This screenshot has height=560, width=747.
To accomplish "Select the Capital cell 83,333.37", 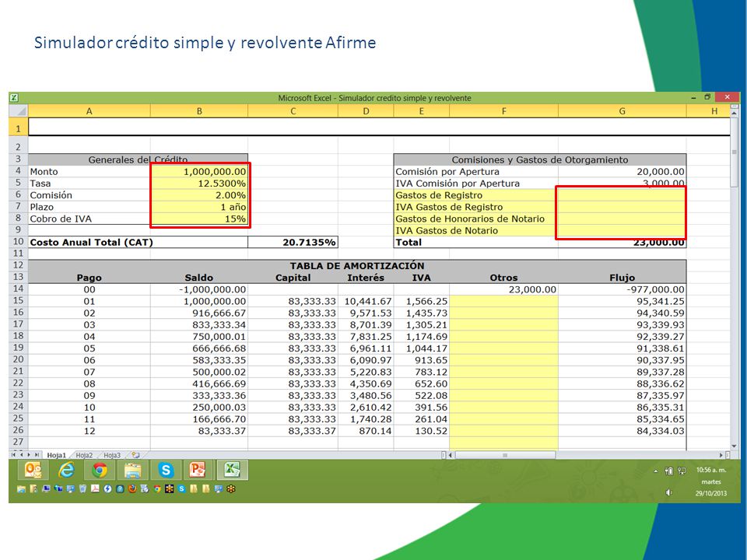I will click(293, 431).
